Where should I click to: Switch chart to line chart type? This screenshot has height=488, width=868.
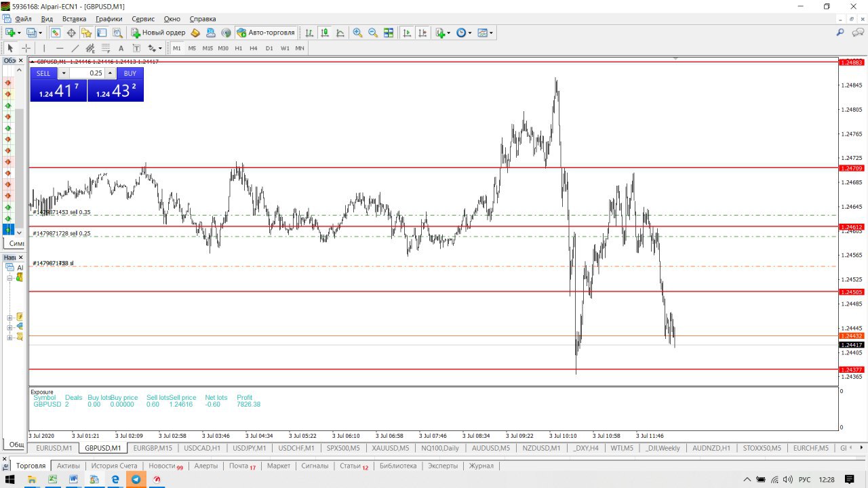340,33
